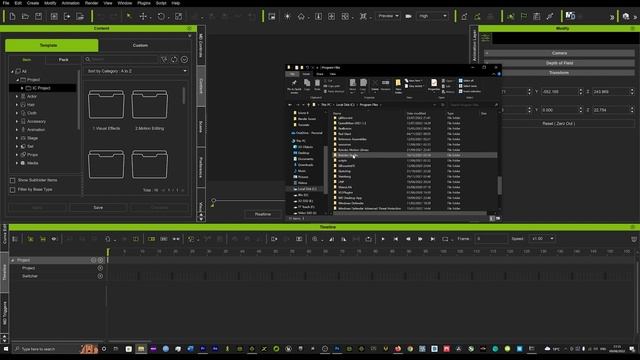This screenshot has width=640, height=360.
Task: Click the camera icon beside Preview dropdown
Action: click(x=408, y=16)
